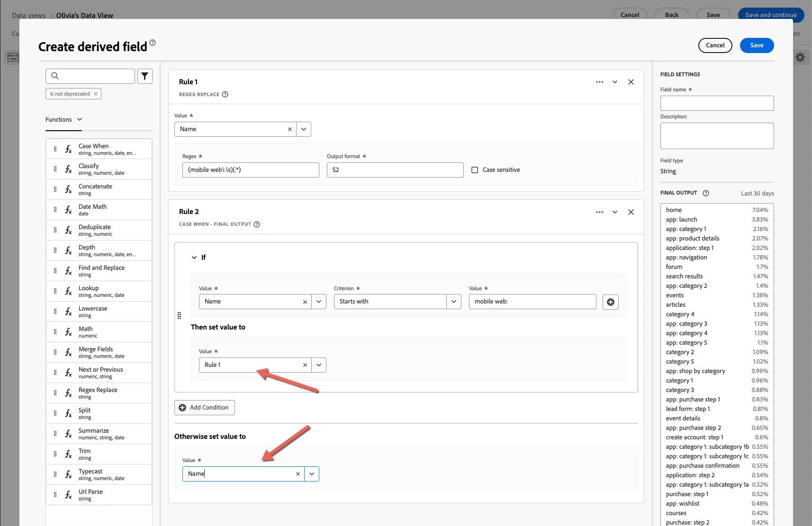Collapse Rule 2 with its chevron
This screenshot has width=812, height=526.
pyautogui.click(x=615, y=212)
